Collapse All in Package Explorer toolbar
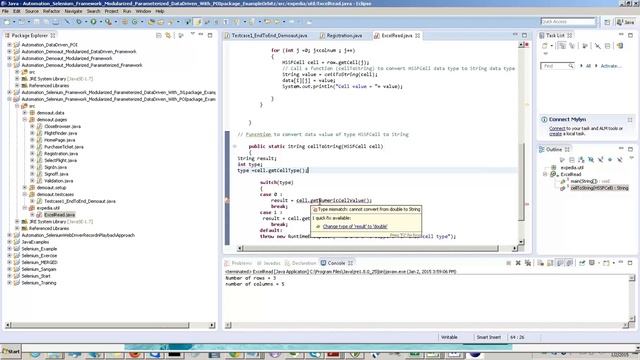 point(159,36)
